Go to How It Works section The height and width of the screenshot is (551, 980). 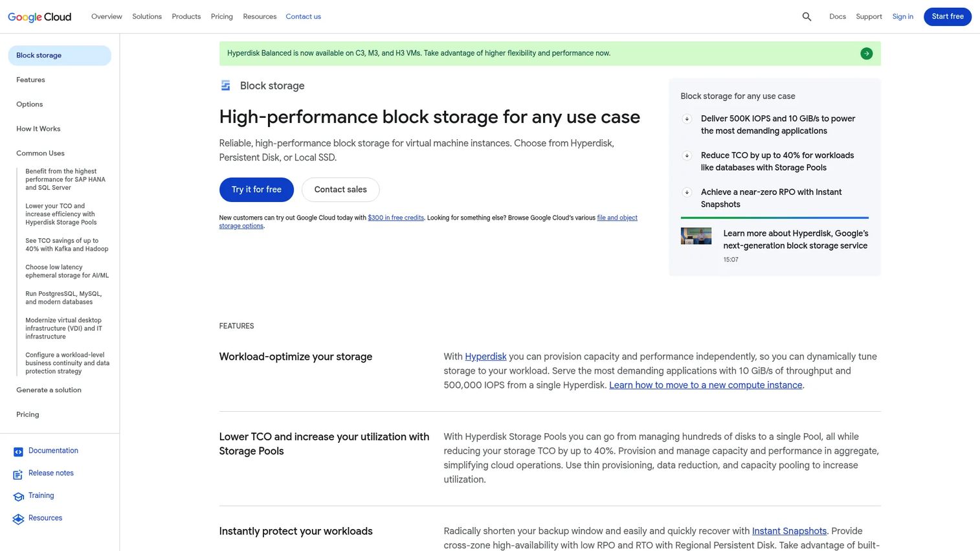(38, 129)
